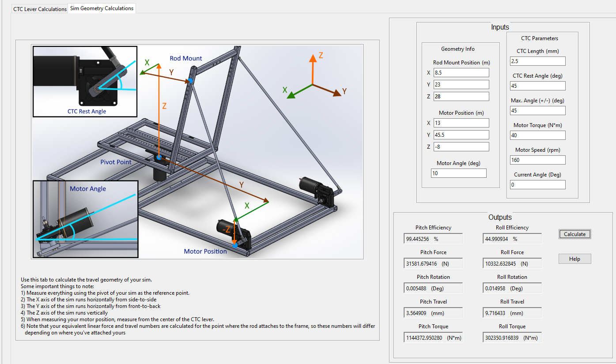Click the Pitch Torque output value
616x364 pixels.
[x=433, y=338]
